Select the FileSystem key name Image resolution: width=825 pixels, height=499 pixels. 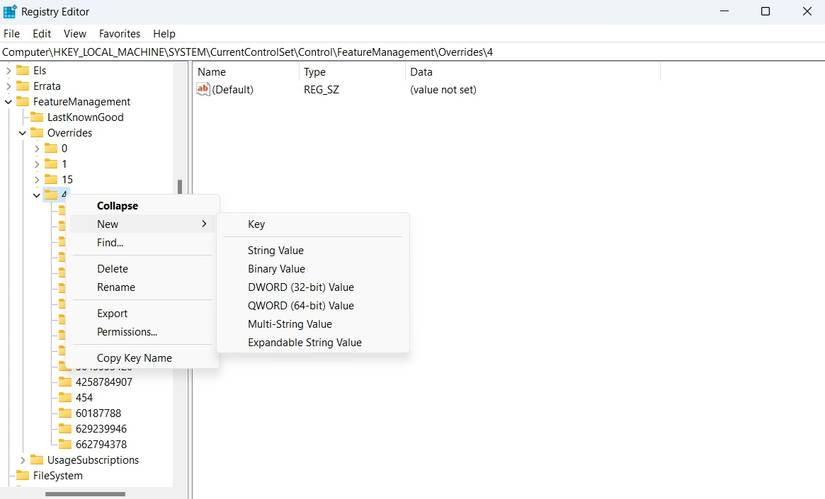(58, 475)
